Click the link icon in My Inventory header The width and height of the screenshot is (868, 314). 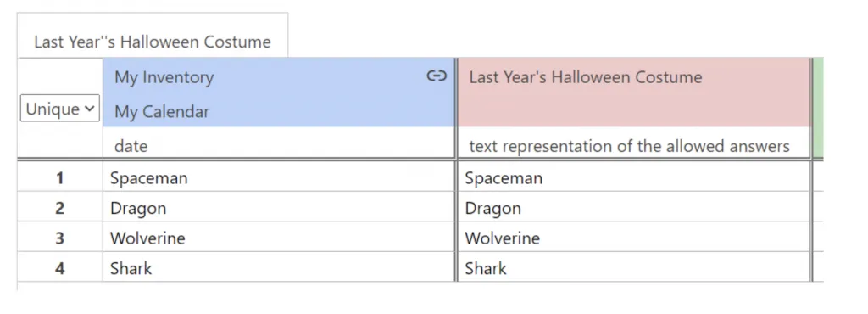(437, 76)
